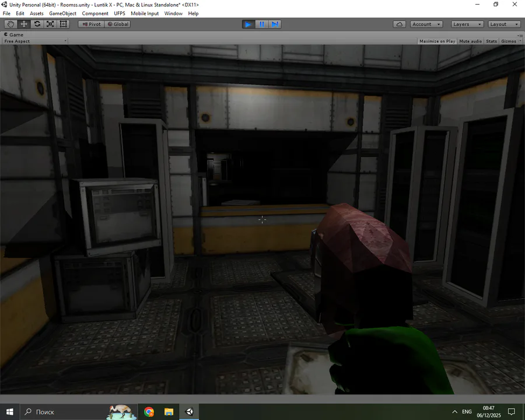This screenshot has width=525, height=420.
Task: Open the Game panel options menu
Action: pos(520,35)
